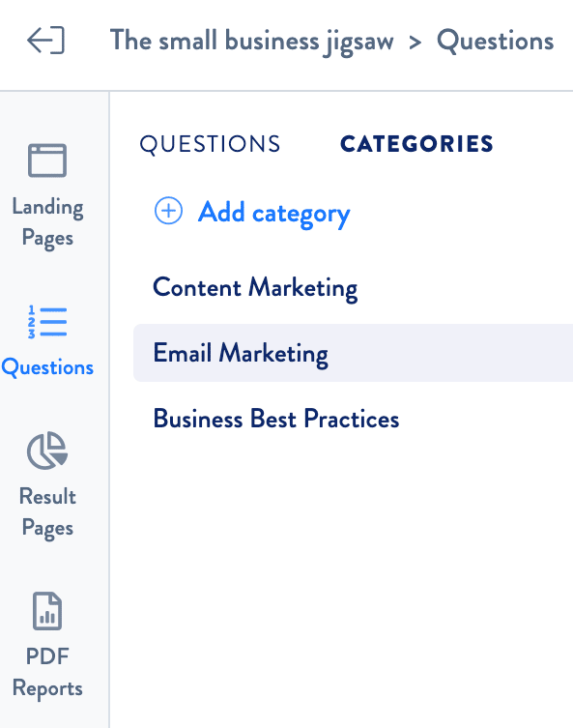The image size is (573, 728).
Task: Open PDF Reports via its text label
Action: click(x=47, y=672)
